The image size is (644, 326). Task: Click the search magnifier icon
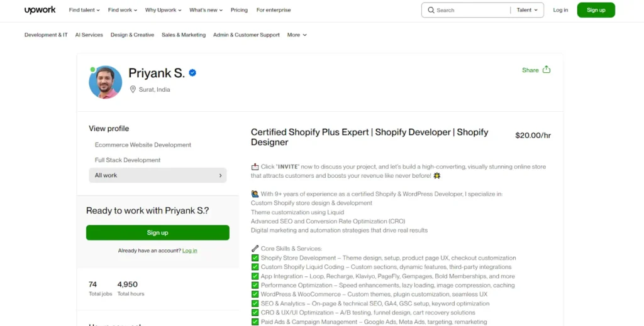pos(431,10)
